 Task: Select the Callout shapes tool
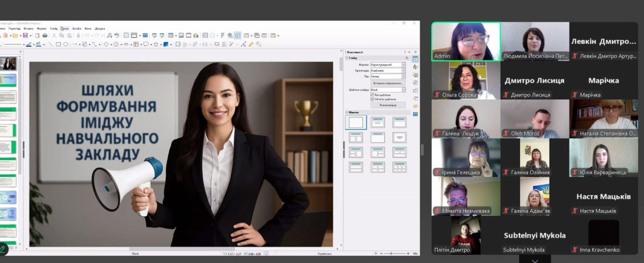pos(146,44)
